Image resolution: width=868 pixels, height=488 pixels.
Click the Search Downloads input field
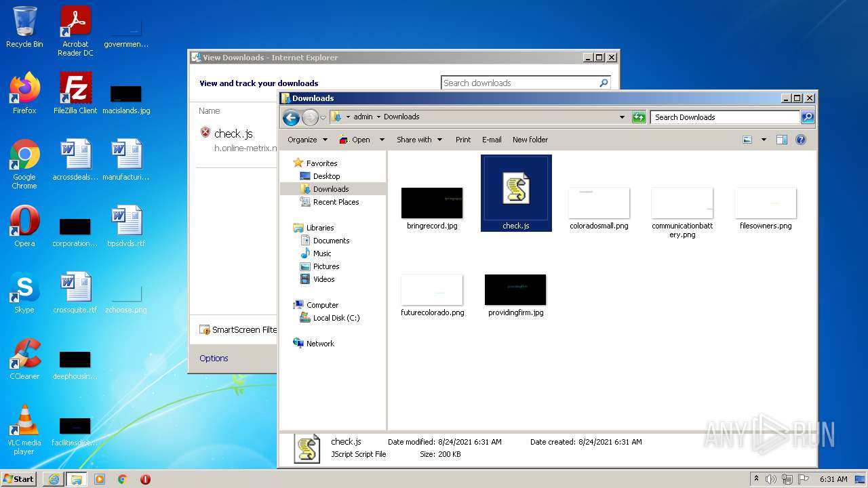725,117
